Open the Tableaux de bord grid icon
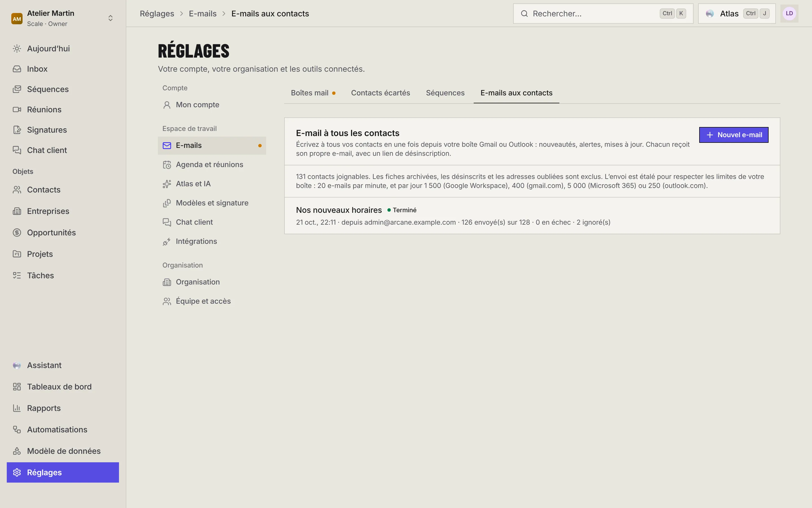Viewport: 812px width, 508px height. 17,387
